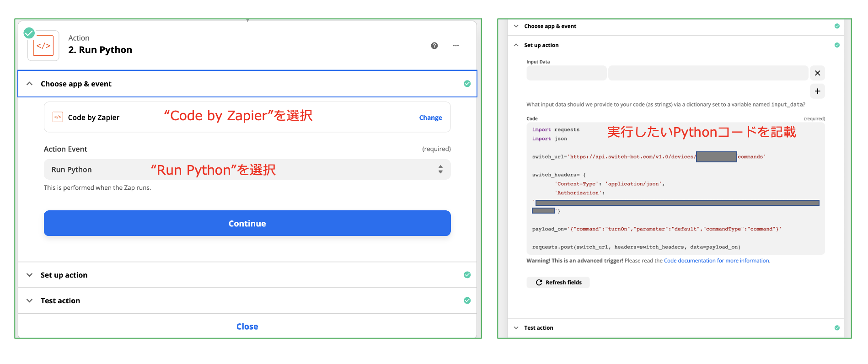The width and height of the screenshot is (868, 364).
Task: Click the '2. Run Python' step title
Action: pyautogui.click(x=100, y=50)
